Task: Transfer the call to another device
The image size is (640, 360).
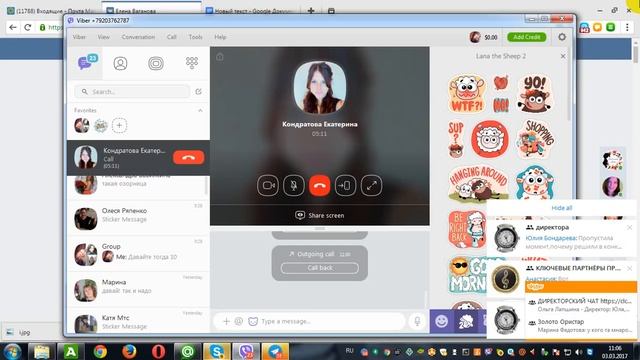Action: click(345, 185)
